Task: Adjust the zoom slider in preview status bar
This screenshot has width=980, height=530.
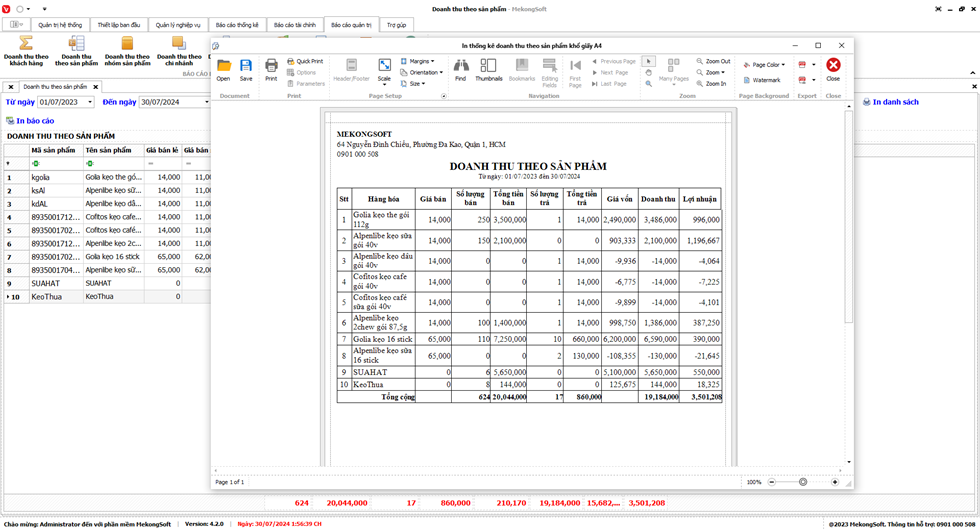Action: [802, 482]
